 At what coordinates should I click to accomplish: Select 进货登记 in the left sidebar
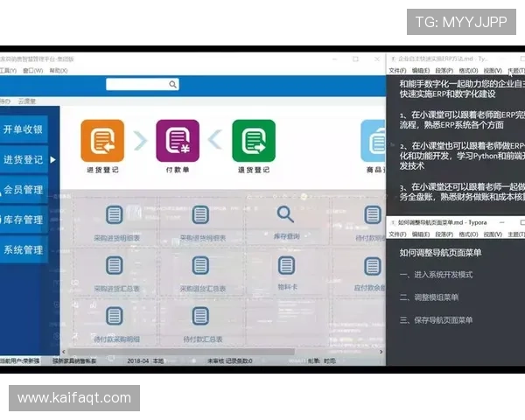pyautogui.click(x=23, y=159)
